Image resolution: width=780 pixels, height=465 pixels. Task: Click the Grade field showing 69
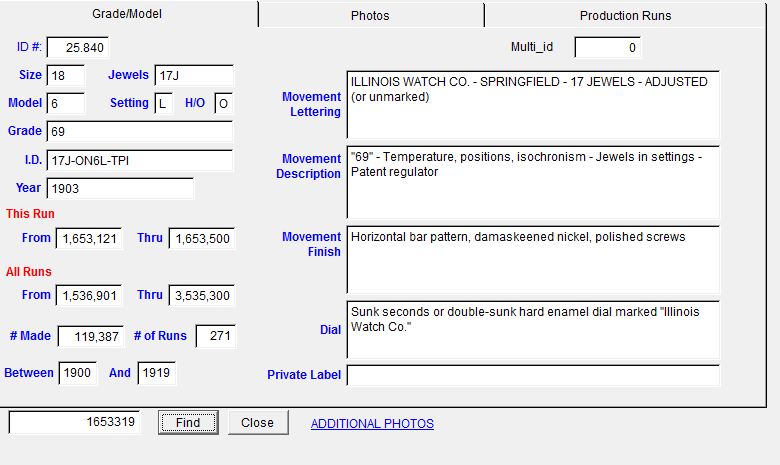pos(139,131)
